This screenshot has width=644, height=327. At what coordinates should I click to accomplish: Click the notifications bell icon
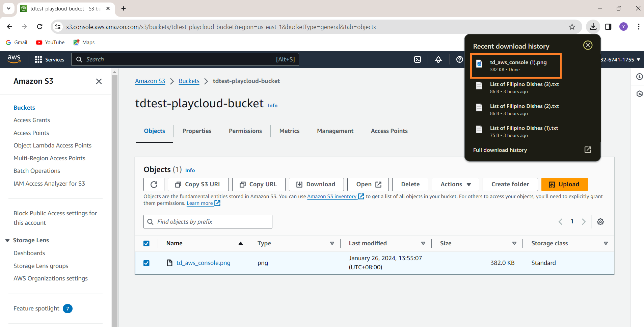[x=438, y=59]
